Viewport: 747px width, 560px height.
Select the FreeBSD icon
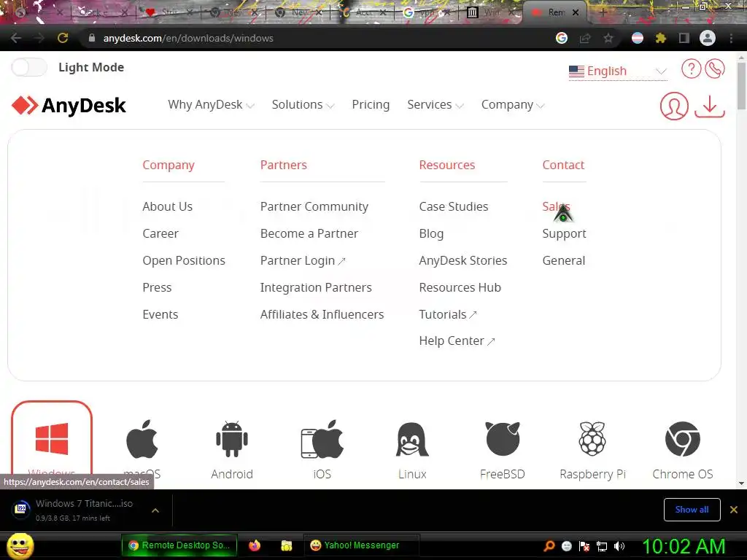[503, 438]
